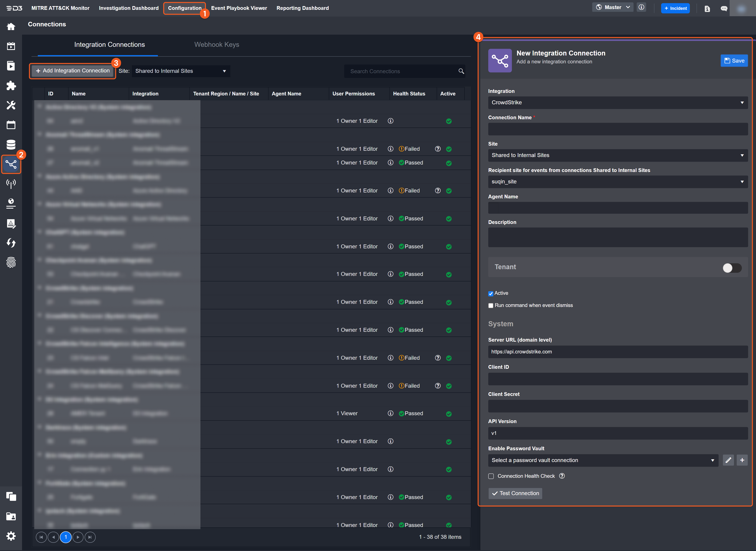756x551 pixels.
Task: Open the Event Playbook Viewer menu
Action: coord(239,8)
